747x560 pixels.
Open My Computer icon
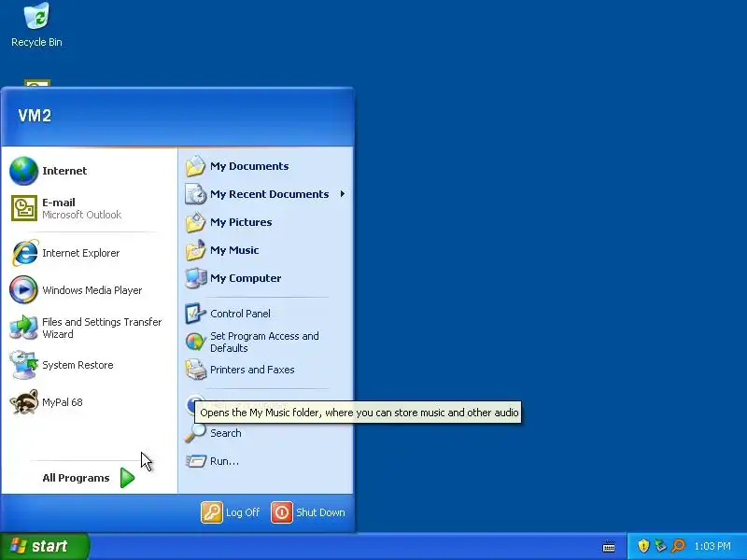[x=195, y=278]
